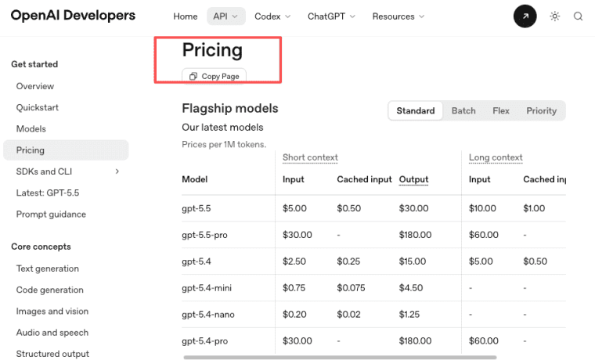Open Structured output sidebar link

click(52, 354)
